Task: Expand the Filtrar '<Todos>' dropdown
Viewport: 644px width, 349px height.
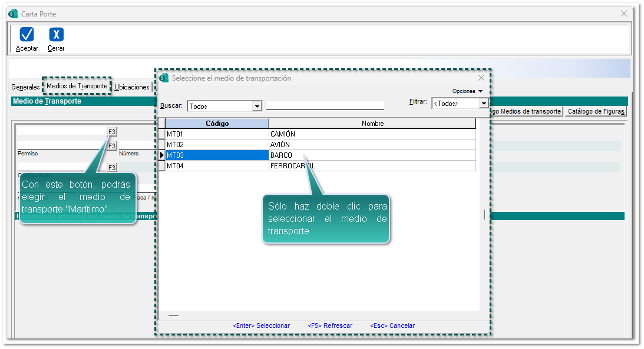Action: point(484,104)
